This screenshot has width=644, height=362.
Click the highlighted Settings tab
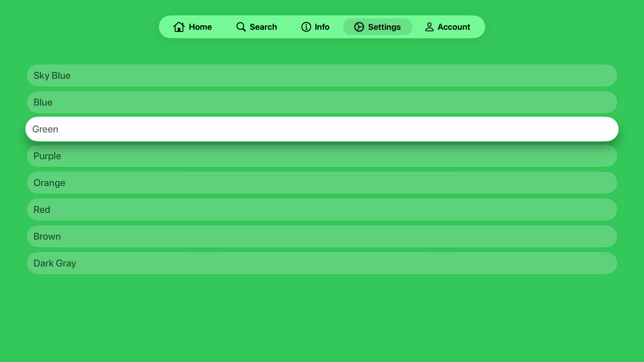[377, 27]
